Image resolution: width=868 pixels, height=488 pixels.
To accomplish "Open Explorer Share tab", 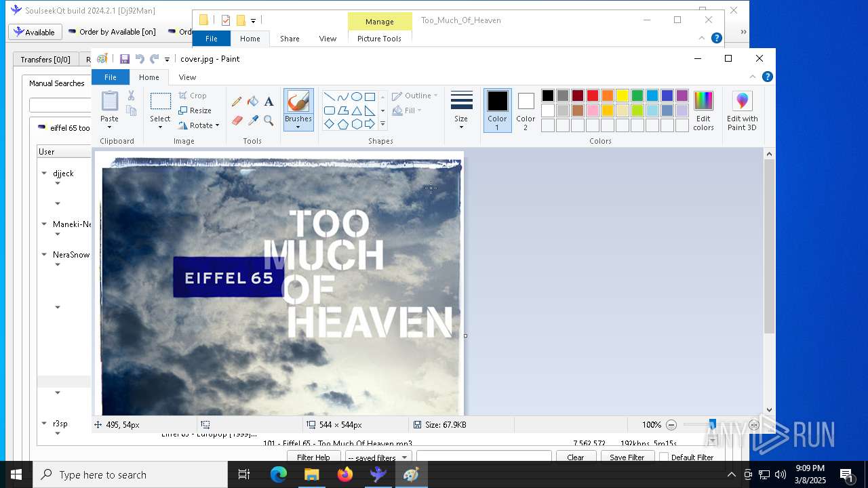I will [290, 39].
